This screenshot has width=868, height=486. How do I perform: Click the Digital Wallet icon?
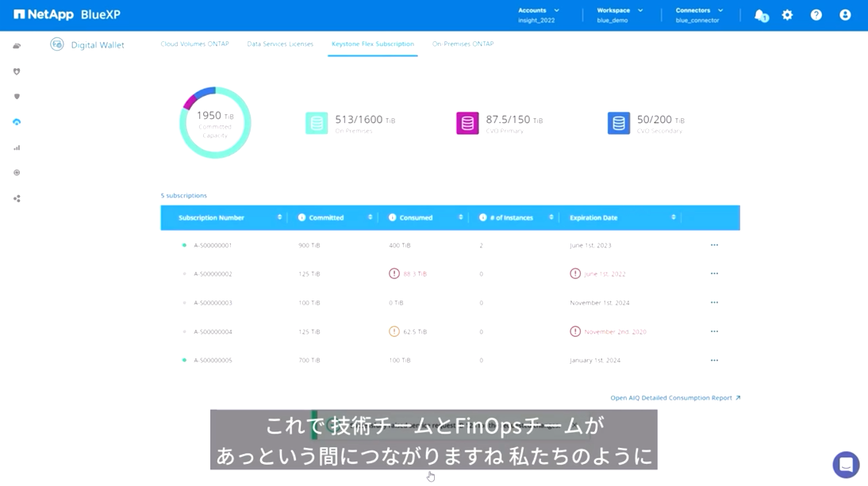(56, 44)
